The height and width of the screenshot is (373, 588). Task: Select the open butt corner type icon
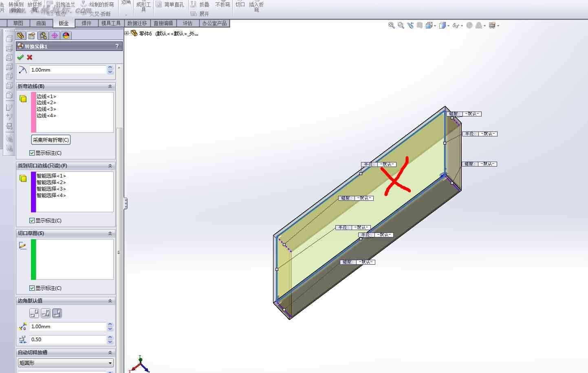34,313
